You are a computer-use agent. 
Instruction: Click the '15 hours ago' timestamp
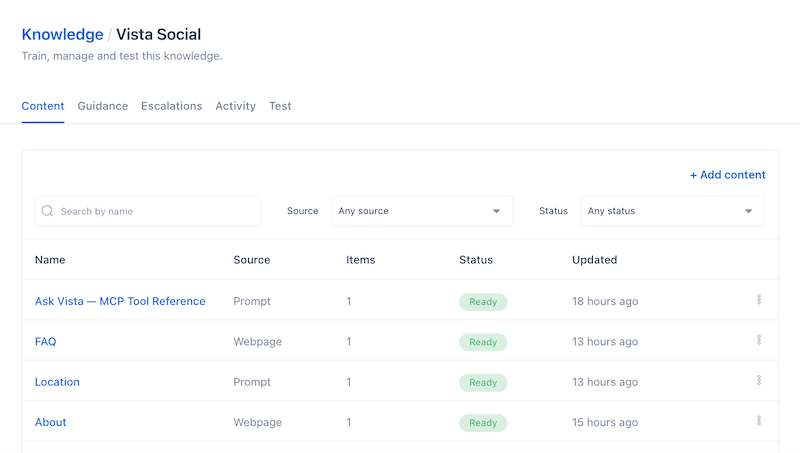coord(605,422)
